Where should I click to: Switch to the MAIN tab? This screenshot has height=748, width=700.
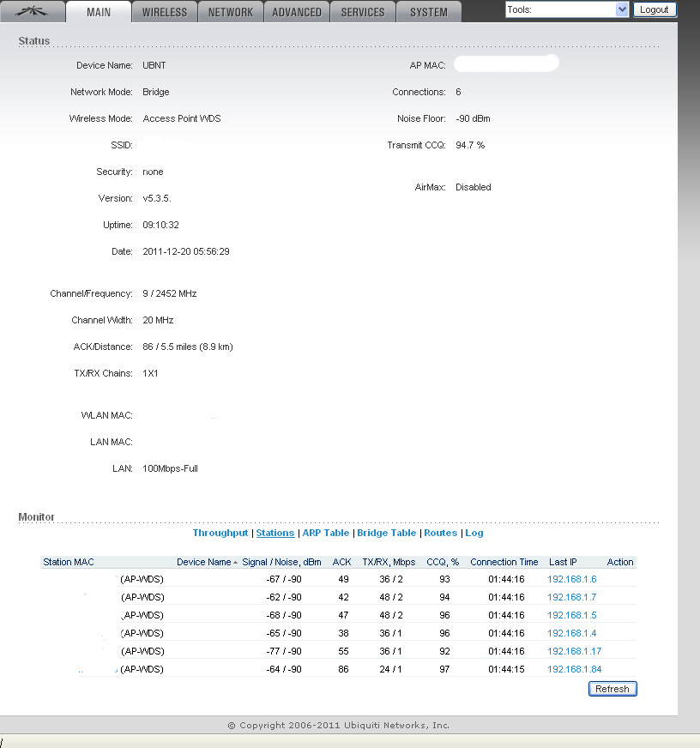[99, 12]
